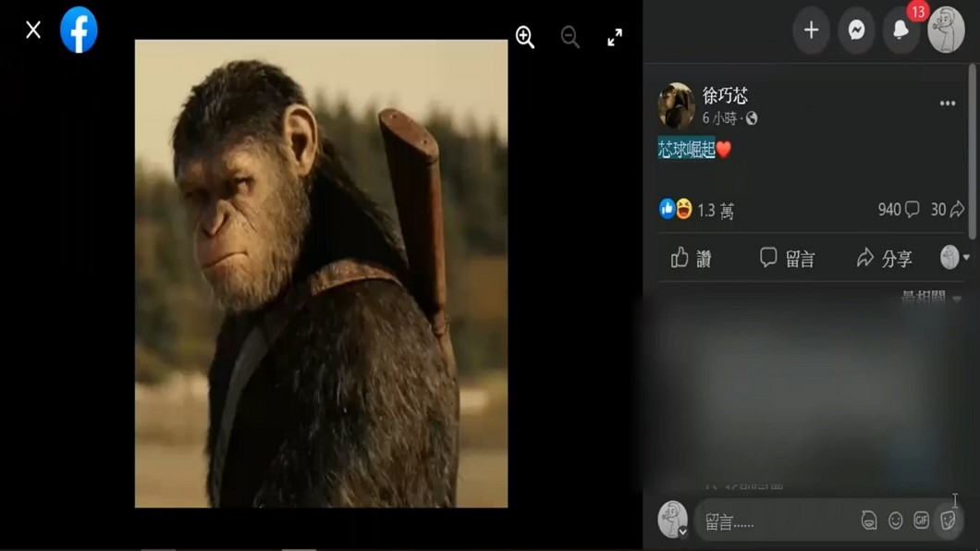The height and width of the screenshot is (551, 980).
Task: Show the 30 shares list
Action: (x=947, y=209)
